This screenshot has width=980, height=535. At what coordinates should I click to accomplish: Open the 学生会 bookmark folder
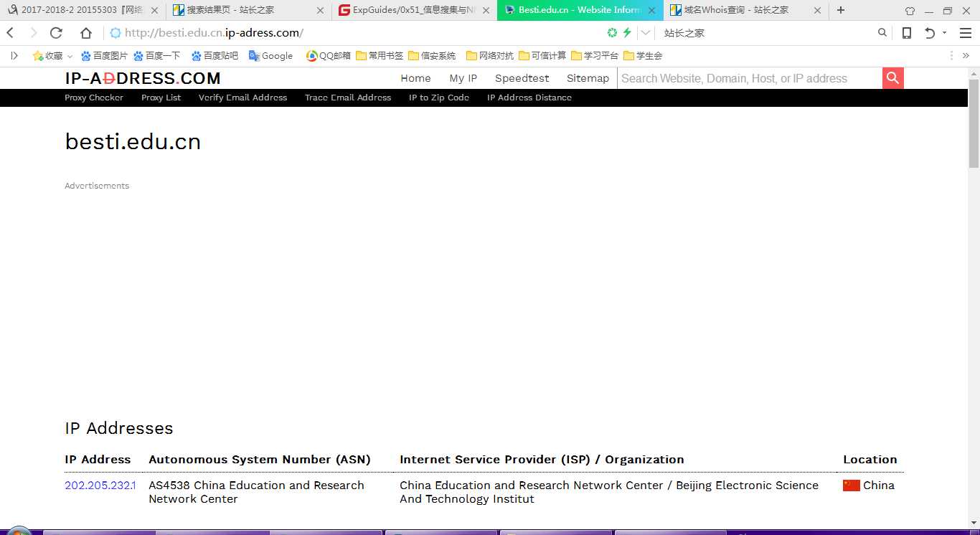point(643,56)
